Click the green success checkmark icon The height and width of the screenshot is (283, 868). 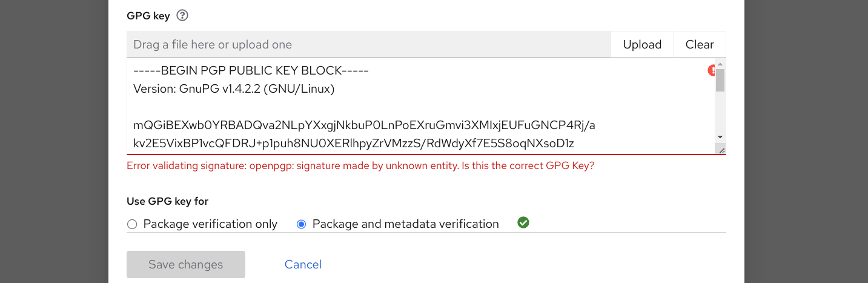(x=523, y=223)
